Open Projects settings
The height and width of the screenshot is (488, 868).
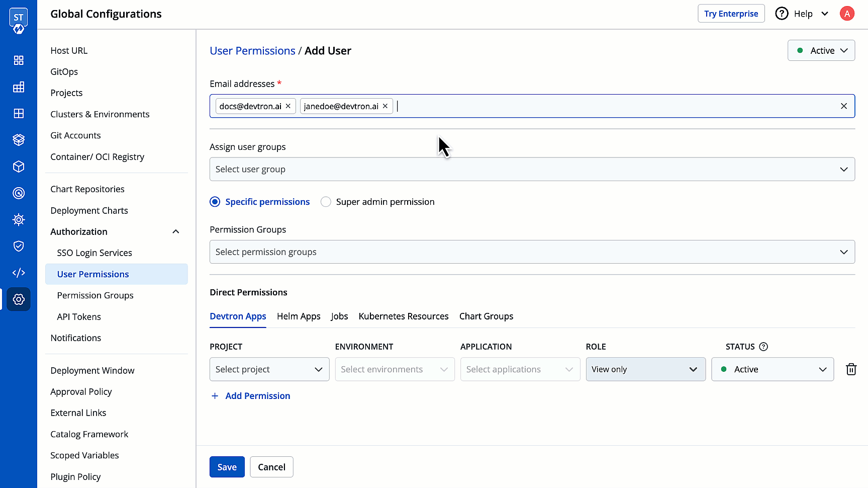click(x=66, y=93)
